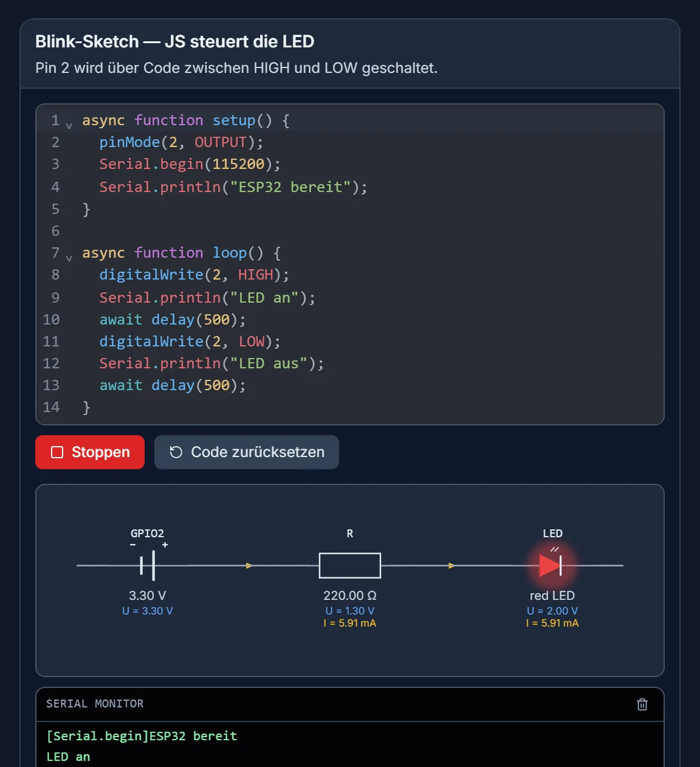Click line number 14 in the gutter

51,407
